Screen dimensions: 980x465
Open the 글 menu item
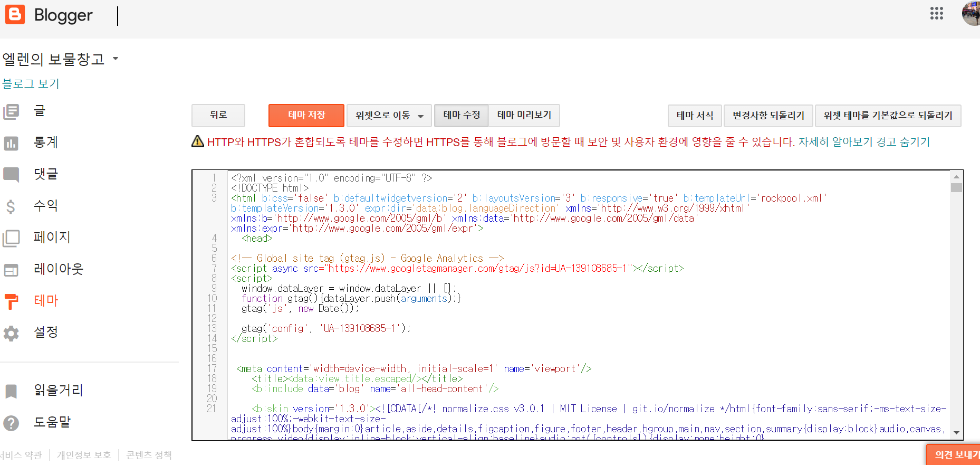pyautogui.click(x=40, y=110)
